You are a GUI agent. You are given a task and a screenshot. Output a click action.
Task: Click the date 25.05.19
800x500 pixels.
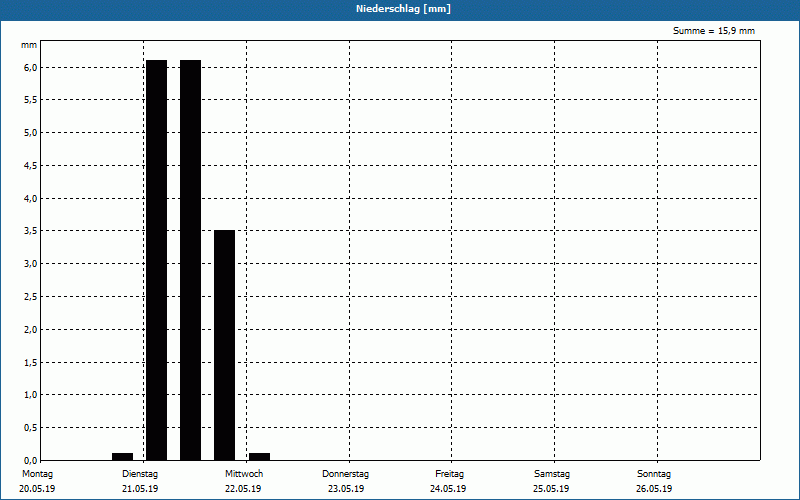[x=551, y=489]
